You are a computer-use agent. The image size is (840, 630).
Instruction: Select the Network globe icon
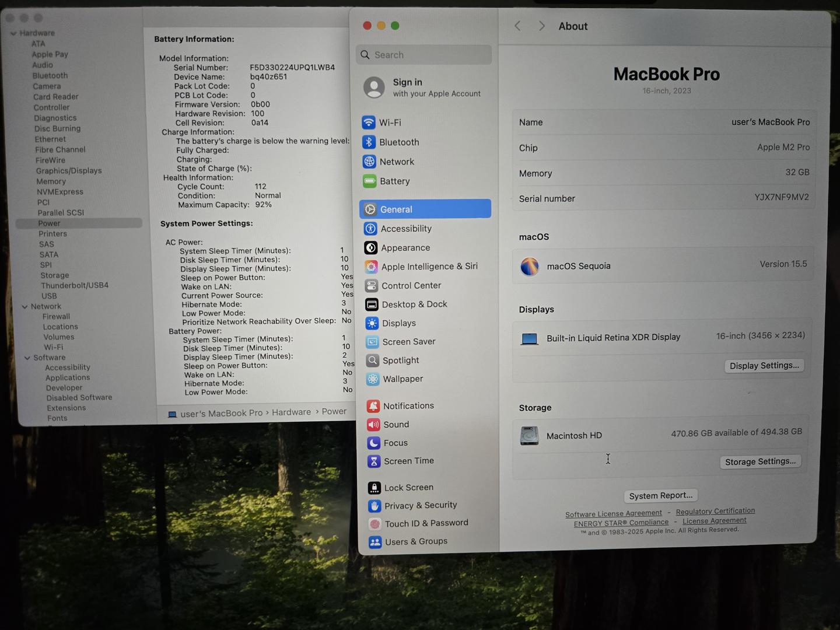pos(369,162)
